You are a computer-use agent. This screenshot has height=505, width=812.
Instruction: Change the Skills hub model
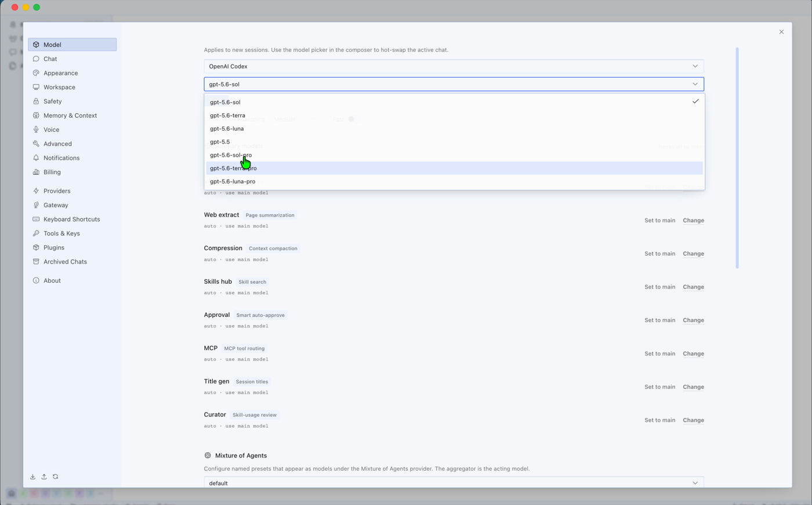pos(693,287)
